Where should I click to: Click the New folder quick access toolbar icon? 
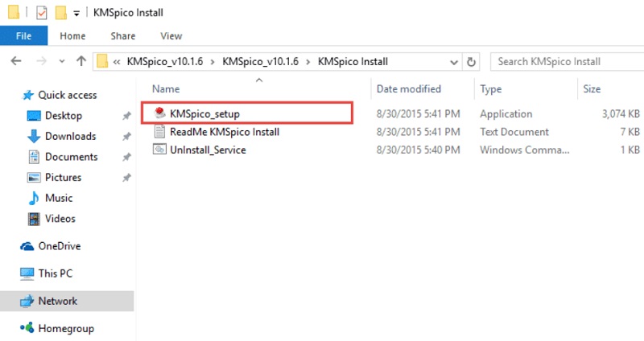tap(61, 13)
